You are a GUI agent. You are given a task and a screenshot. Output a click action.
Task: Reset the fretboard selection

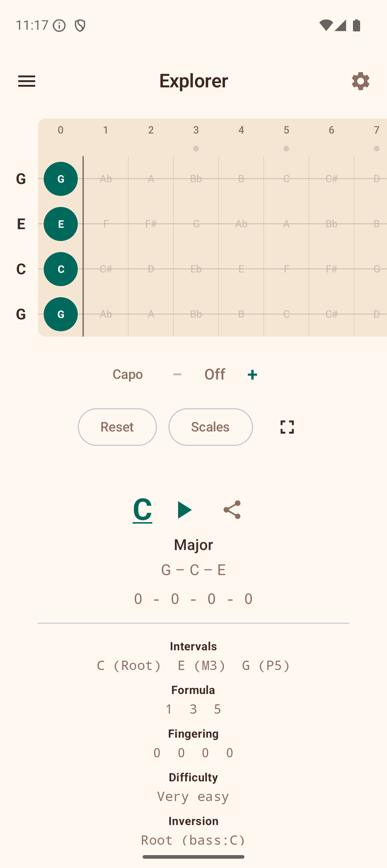(117, 427)
